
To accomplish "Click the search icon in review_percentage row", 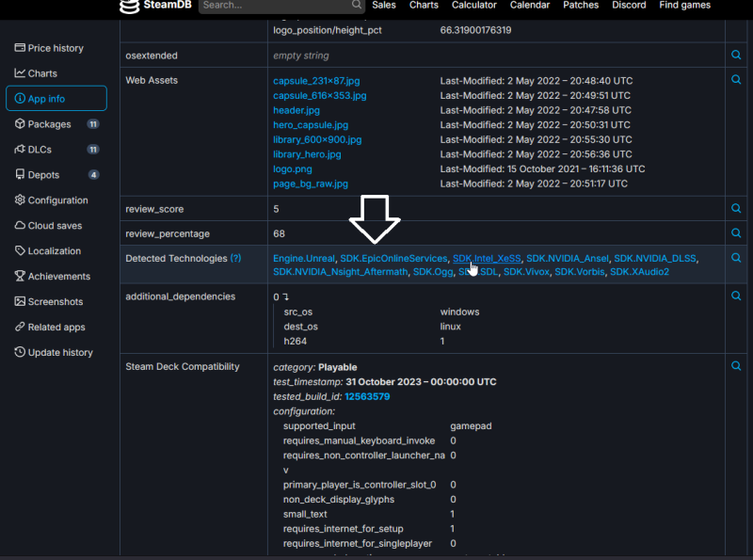I will (736, 232).
